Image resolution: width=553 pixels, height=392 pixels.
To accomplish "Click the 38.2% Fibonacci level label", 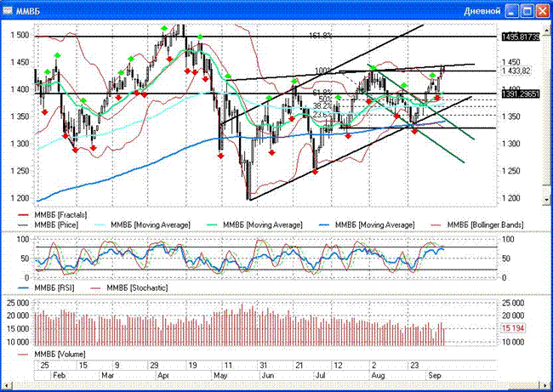I will (x=322, y=106).
